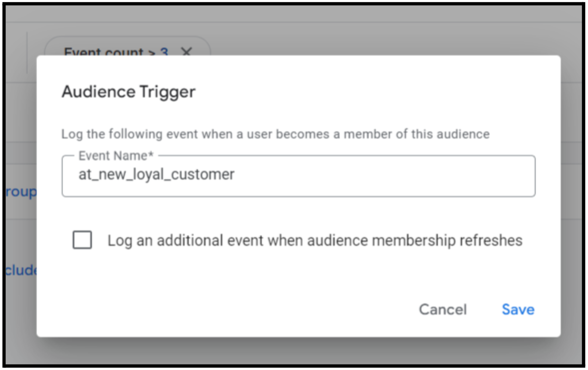Select label 'Log an additional event when audience membership refreshes'
Screen dimensions: 588x370
pos(315,240)
